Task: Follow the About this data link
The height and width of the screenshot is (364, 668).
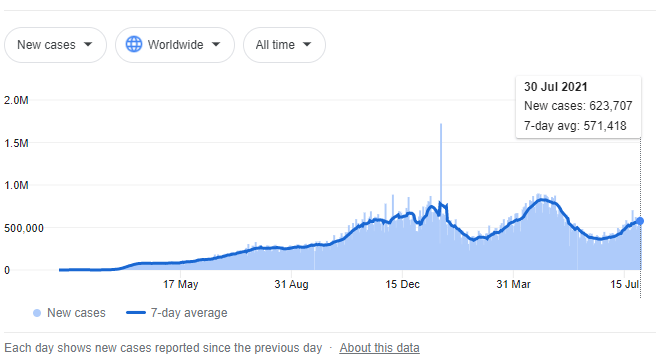Action: tap(380, 348)
